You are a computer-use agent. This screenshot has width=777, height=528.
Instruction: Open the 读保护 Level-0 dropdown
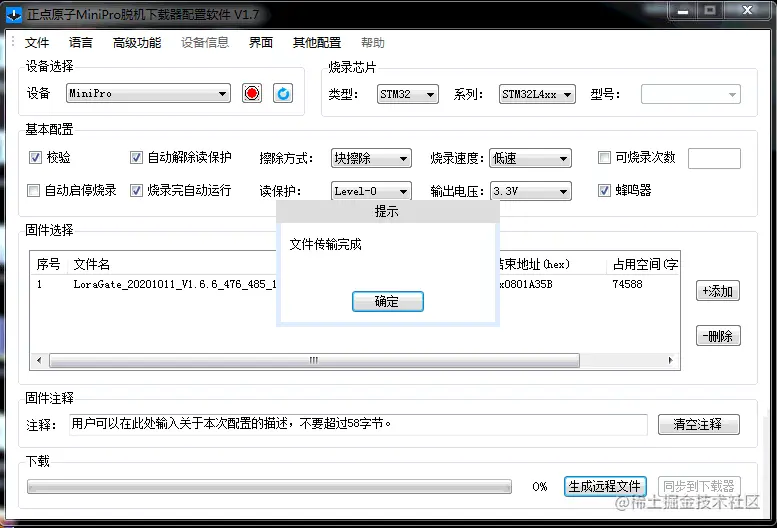(371, 191)
